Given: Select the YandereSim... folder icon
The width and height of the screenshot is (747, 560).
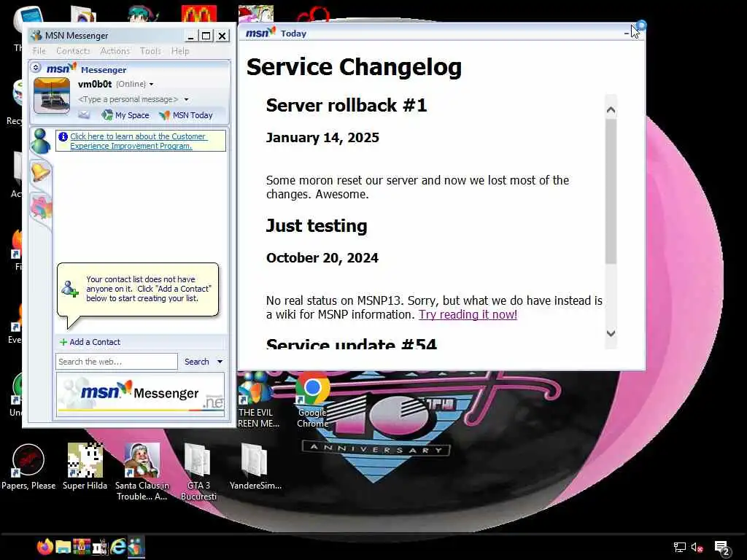Looking at the screenshot, I should tap(255, 467).
